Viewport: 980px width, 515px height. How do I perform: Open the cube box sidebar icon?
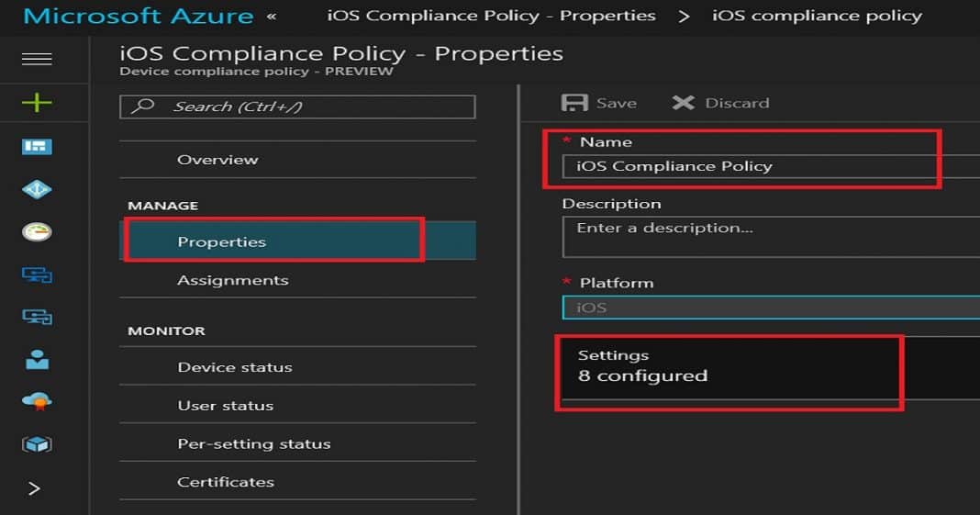[37, 444]
